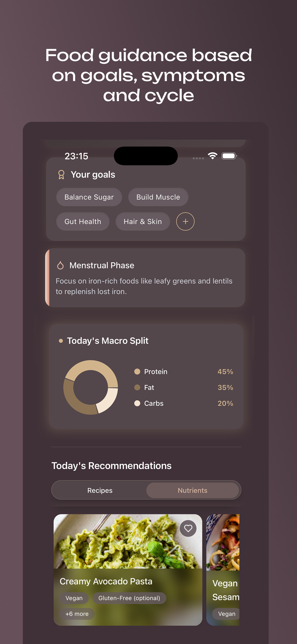The image size is (297, 644).
Task: Select the Hair & Skin goal chip
Action: pos(143,222)
